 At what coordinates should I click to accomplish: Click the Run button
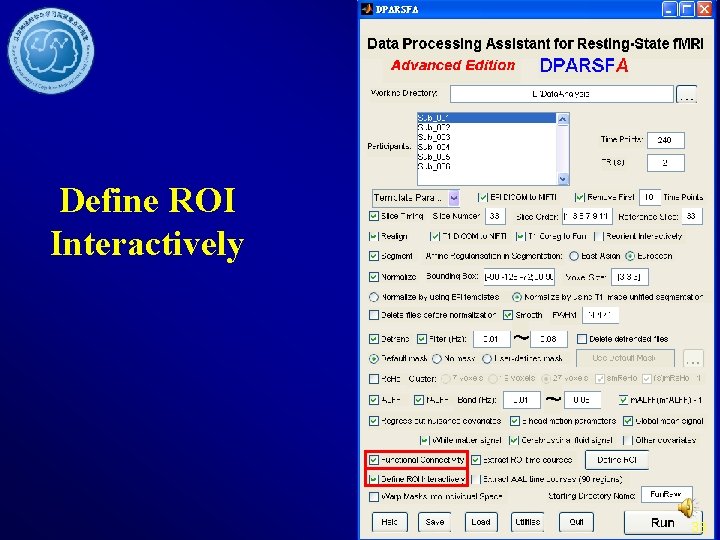662,522
